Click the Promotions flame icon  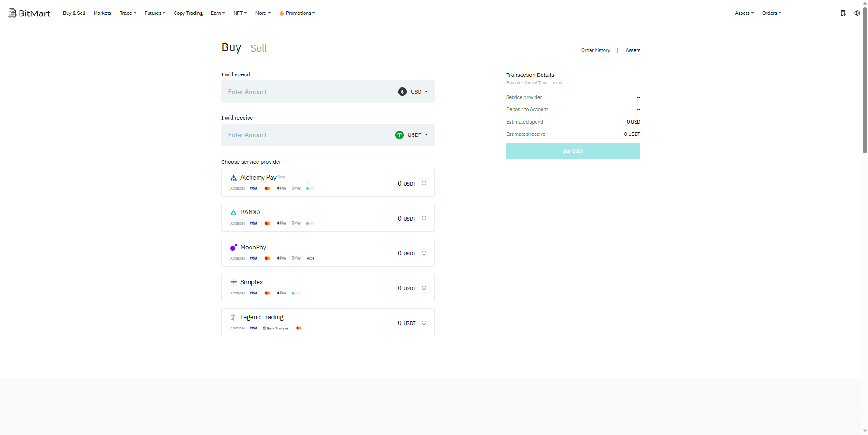pos(282,13)
